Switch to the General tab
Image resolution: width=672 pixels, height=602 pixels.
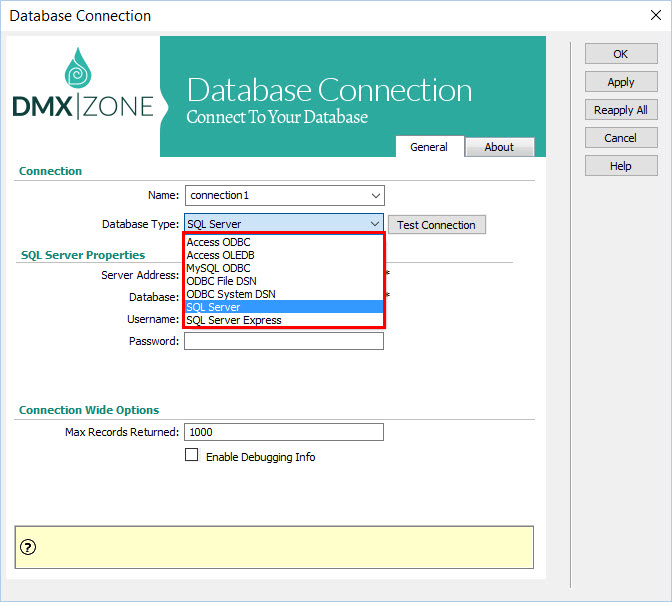(429, 147)
